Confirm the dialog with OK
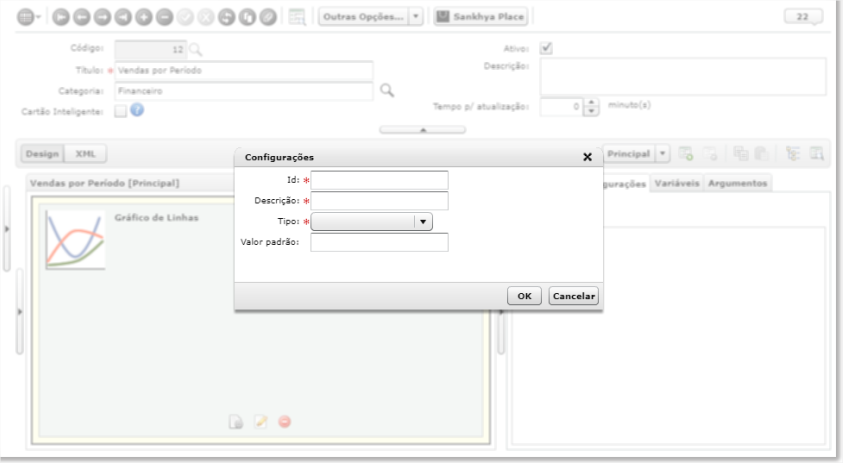The height and width of the screenshot is (463, 843). (524, 296)
